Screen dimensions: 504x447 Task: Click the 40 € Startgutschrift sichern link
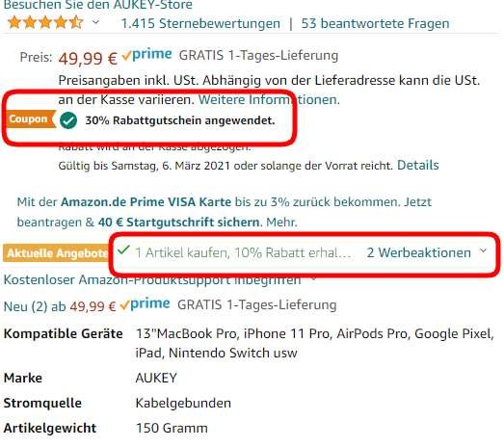tap(179, 222)
